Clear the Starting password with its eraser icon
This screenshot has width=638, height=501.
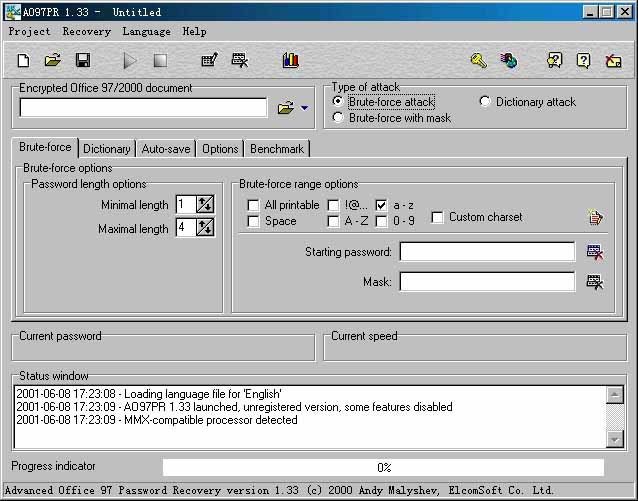[x=595, y=252]
